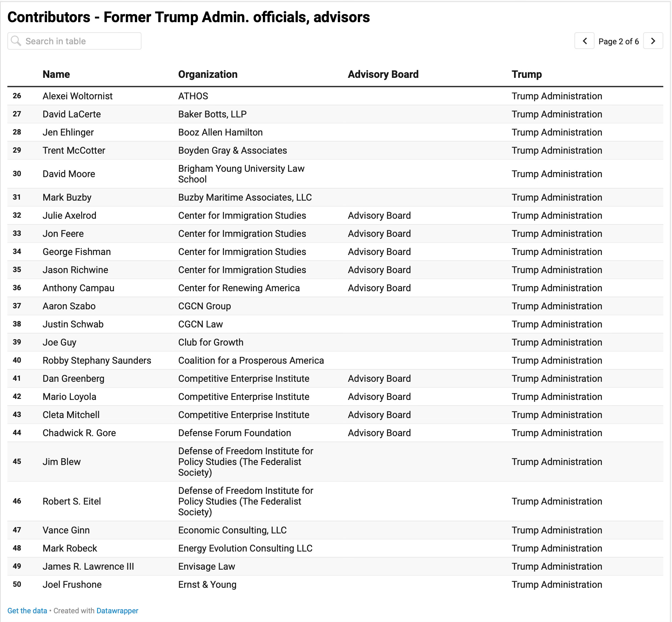Select the name Jon Feere

[x=63, y=234]
